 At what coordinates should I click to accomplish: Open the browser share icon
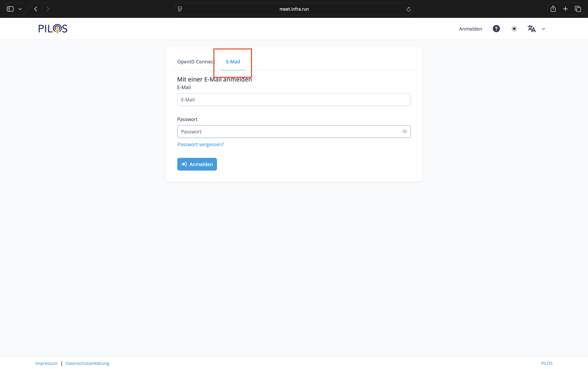(x=553, y=9)
